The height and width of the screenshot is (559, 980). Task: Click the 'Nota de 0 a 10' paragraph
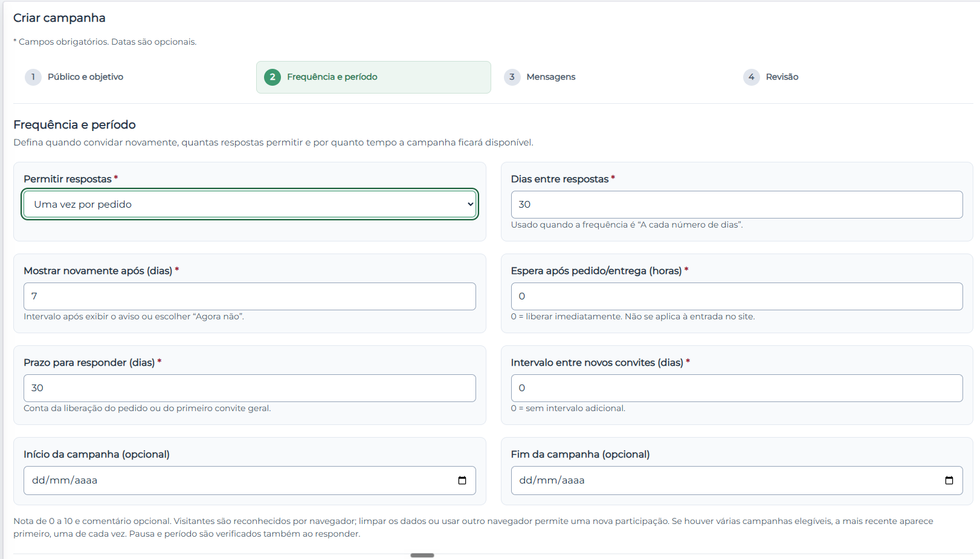[x=473, y=528]
